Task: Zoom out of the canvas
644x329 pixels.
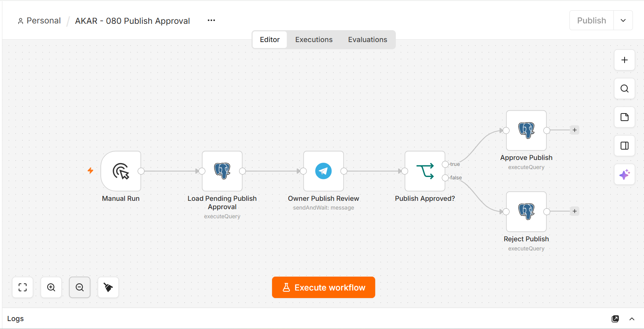Action: click(x=80, y=287)
